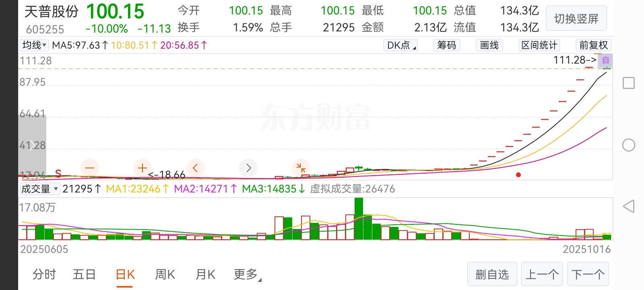
Task: Tap the collapse arrows chart icon
Action: 301,168
